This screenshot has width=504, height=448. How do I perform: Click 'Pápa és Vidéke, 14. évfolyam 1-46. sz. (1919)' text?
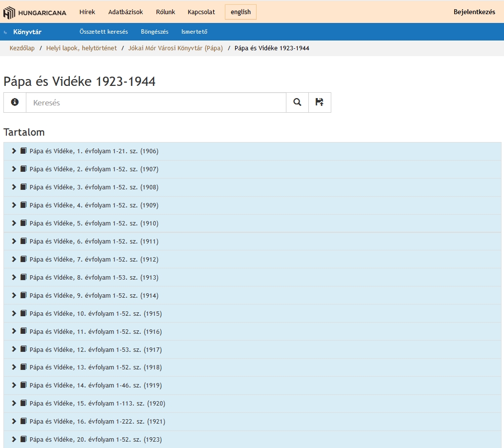[96, 385]
